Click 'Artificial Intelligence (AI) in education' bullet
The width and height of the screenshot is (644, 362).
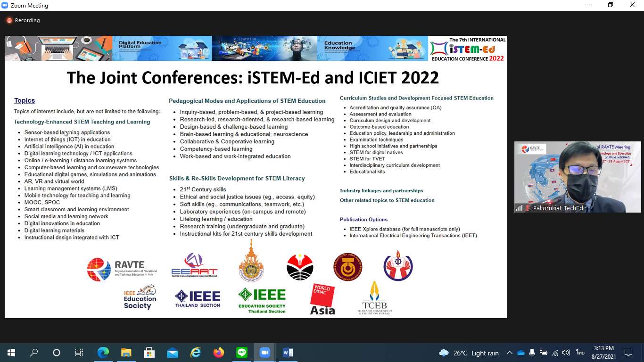coord(69,147)
